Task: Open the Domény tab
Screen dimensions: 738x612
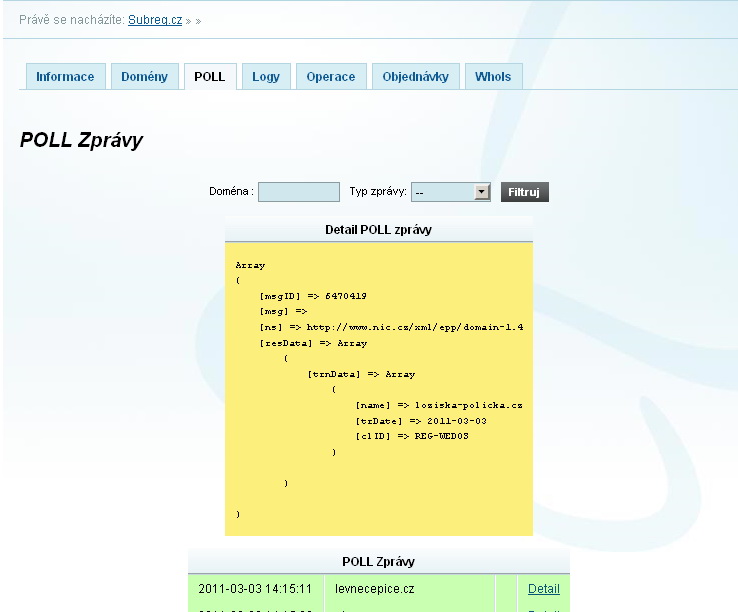Action: (144, 77)
